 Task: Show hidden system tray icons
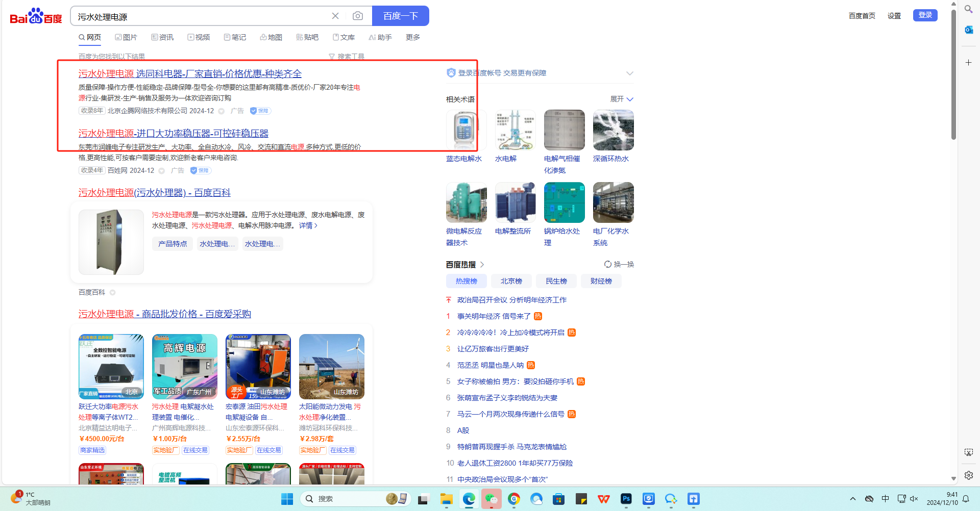[x=852, y=499]
